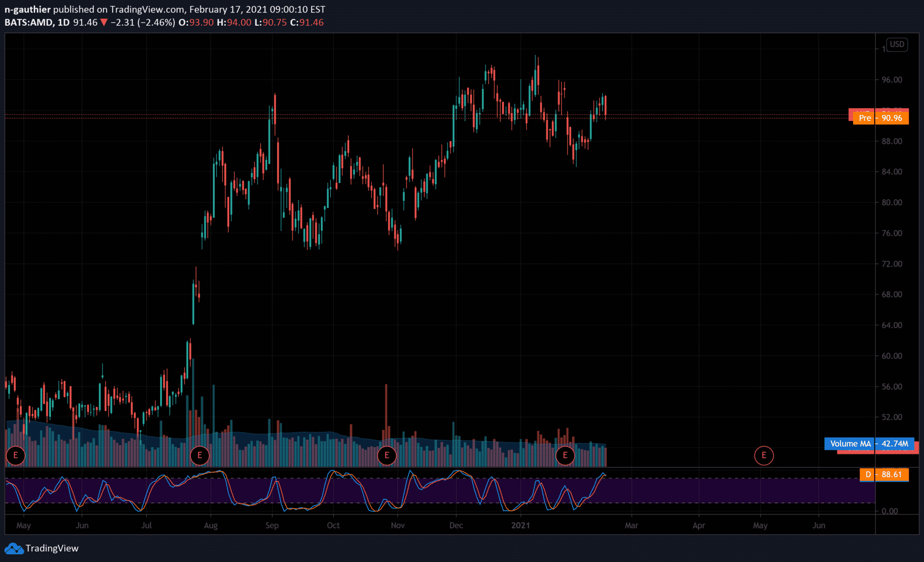The image size is (924, 562).
Task: Click the Nov label on time axis
Action: (397, 525)
